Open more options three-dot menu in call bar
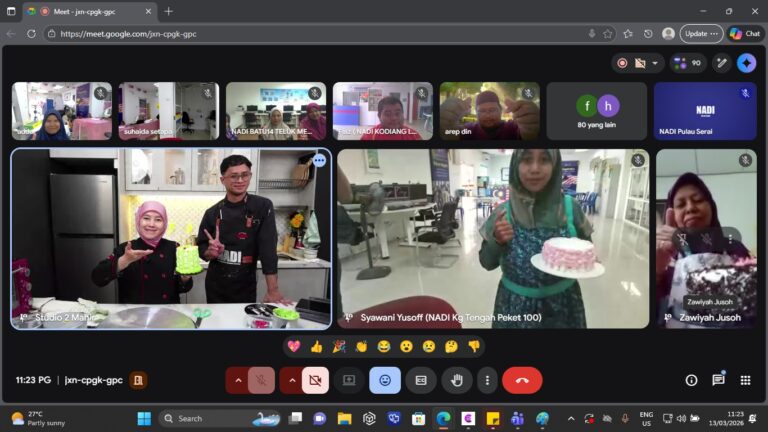Viewport: 768px width, 432px height. point(487,380)
